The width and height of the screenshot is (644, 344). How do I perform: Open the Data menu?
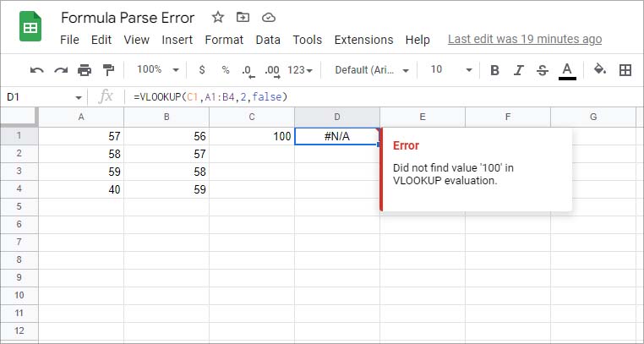click(x=268, y=40)
